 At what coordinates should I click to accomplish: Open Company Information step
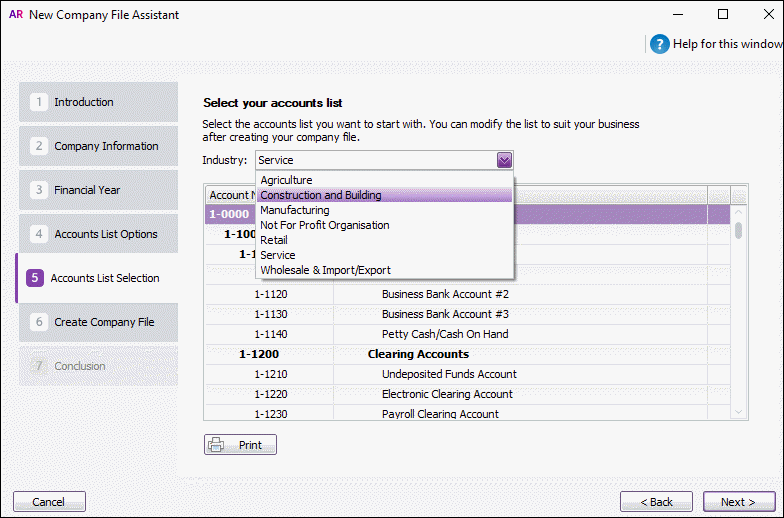(97, 146)
